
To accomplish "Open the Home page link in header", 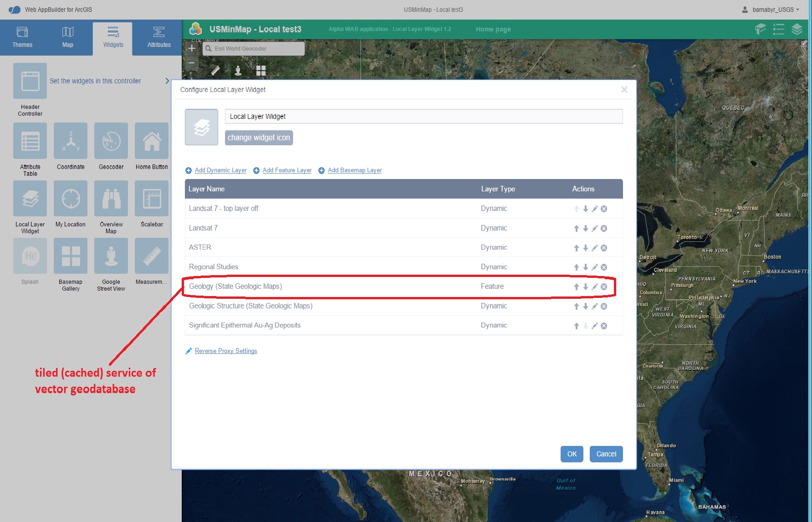I will click(493, 29).
